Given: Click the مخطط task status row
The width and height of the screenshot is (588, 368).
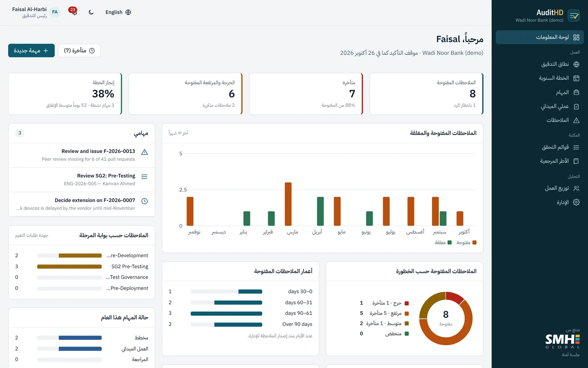Looking at the screenshot, I should [x=82, y=338].
